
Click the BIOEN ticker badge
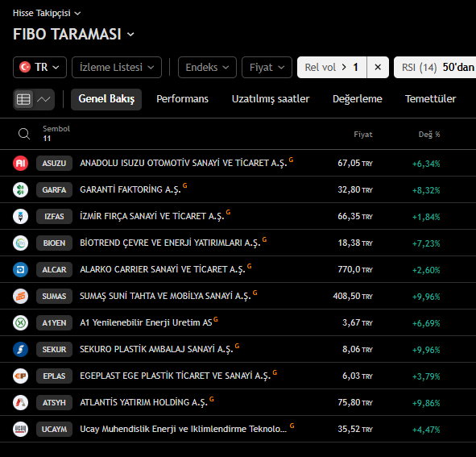click(54, 243)
